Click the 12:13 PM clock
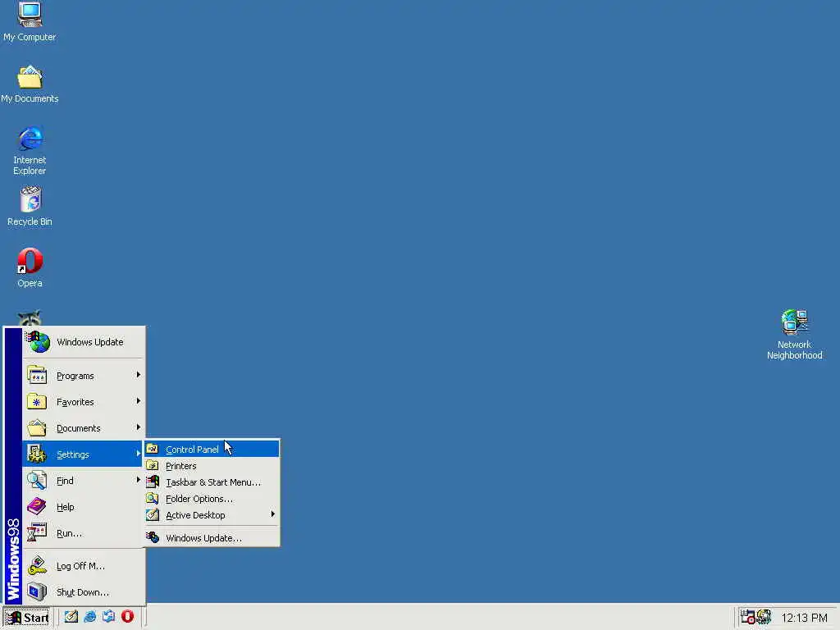840x630 pixels. coord(804,618)
